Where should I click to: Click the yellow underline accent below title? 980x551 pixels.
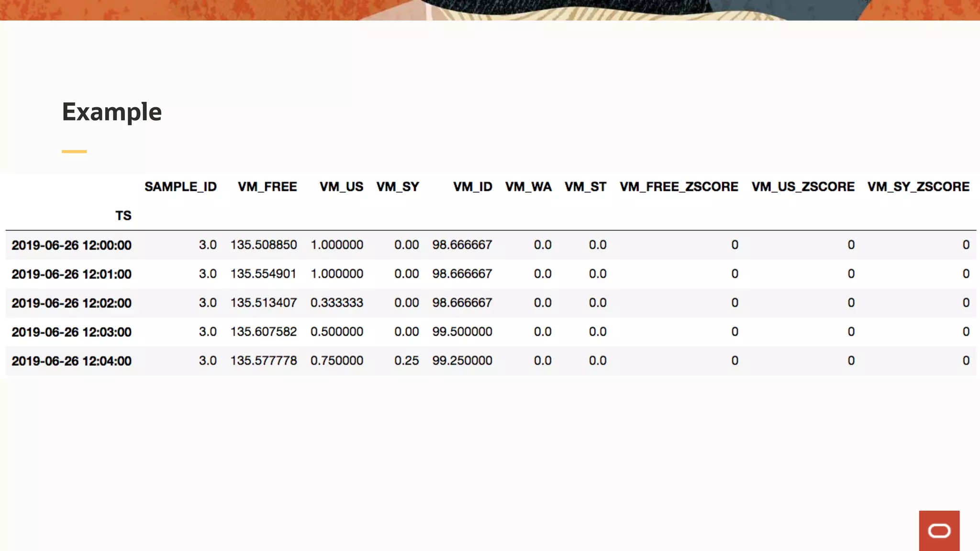click(74, 152)
